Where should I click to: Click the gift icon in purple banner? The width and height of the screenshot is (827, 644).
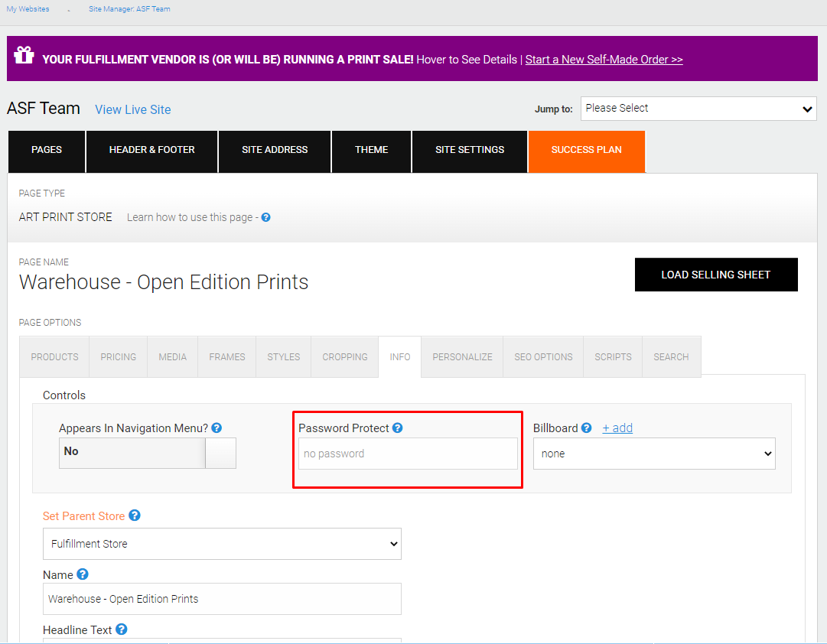pos(24,55)
